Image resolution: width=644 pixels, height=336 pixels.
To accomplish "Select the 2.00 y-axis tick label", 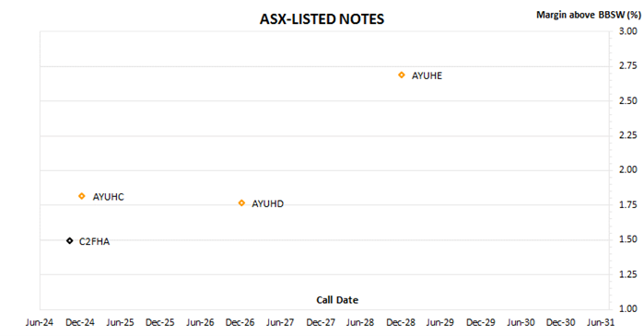I will tap(628, 169).
